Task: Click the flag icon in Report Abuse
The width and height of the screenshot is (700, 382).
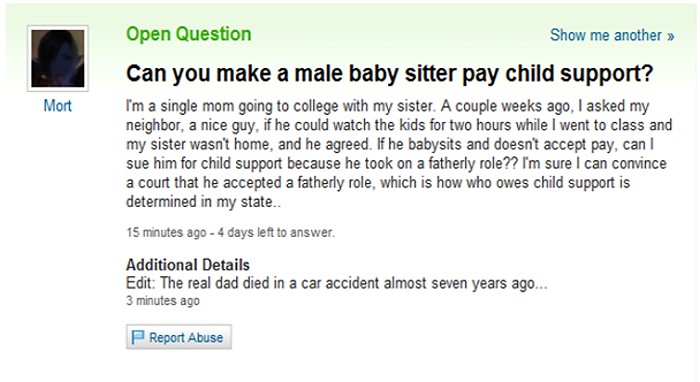Action: coord(138,337)
